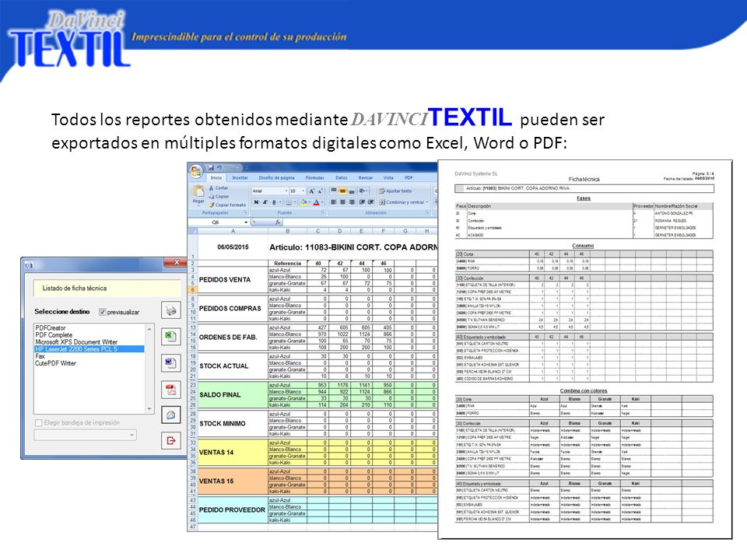
Task: Open the print tray combo box in dialog
Action: tap(85, 435)
